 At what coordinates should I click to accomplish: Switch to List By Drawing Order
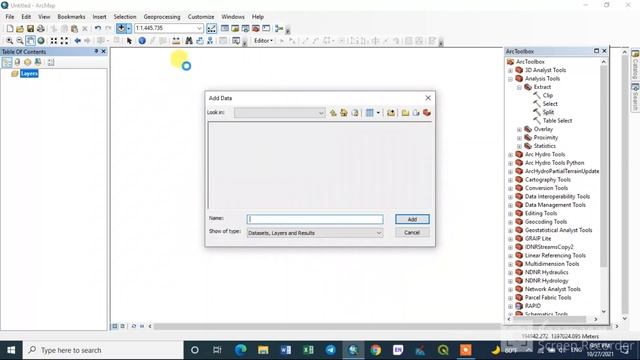coord(7,62)
